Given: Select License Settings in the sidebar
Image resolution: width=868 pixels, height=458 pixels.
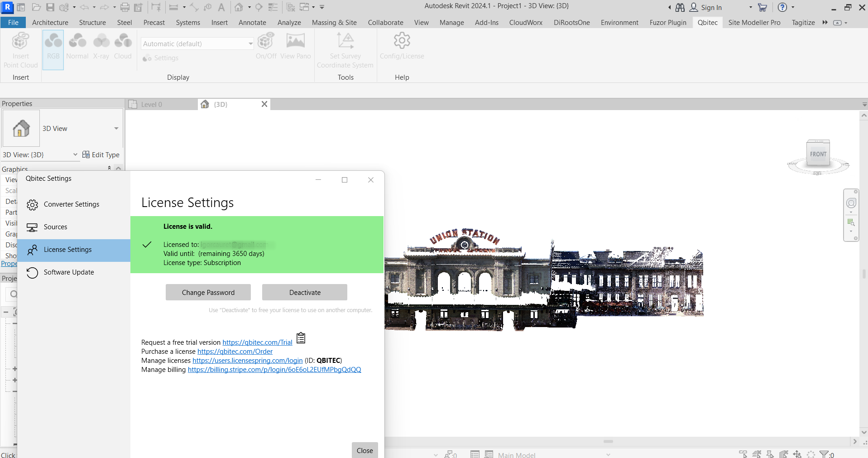Looking at the screenshot, I should [x=74, y=250].
